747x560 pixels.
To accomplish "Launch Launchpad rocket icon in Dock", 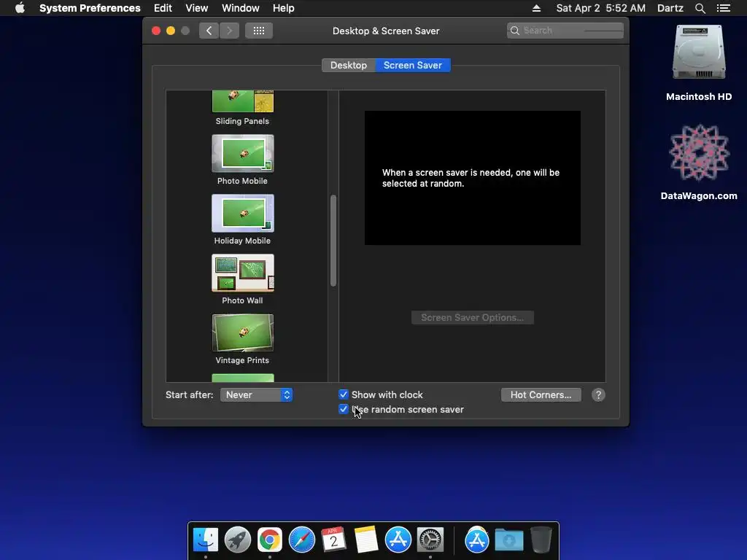I will click(238, 540).
